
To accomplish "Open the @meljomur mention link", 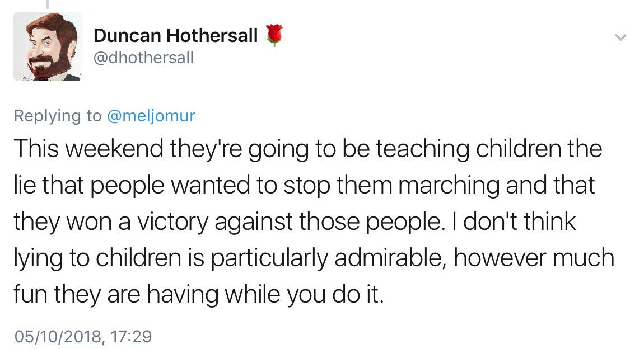I will point(151,116).
